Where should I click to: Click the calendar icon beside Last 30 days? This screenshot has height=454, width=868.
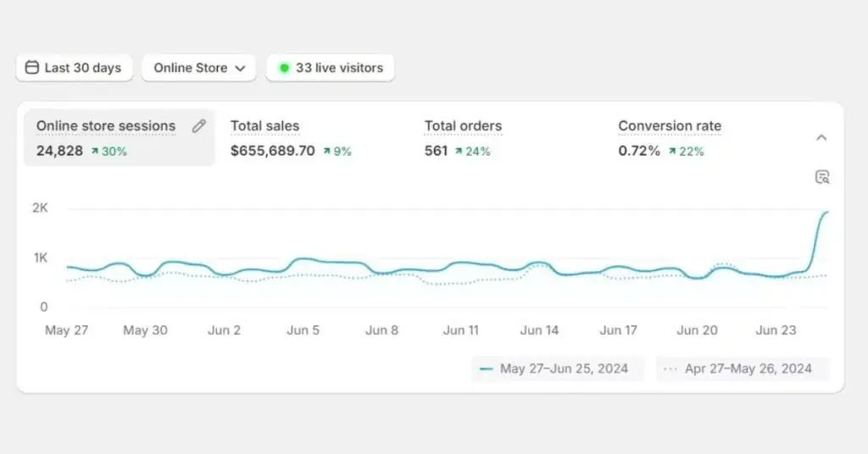point(32,68)
